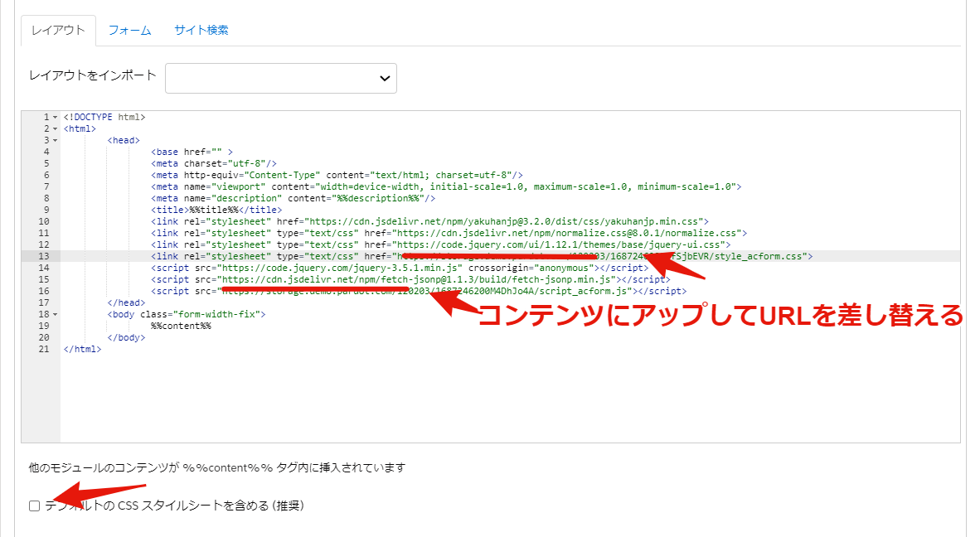Click the %%content%% タグ内に挿入 info text
Screen dimensions: 980x537
217,467
